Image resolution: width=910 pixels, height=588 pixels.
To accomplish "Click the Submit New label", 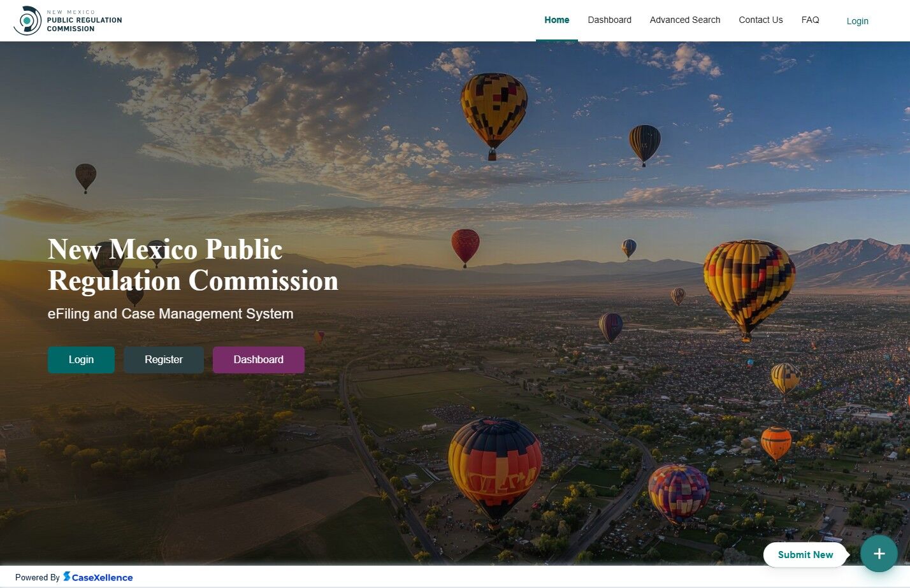I will coord(805,555).
